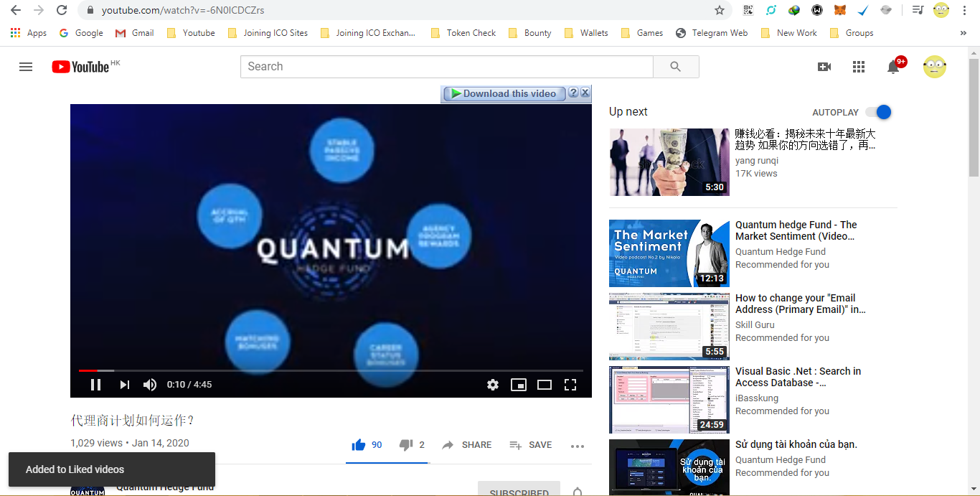Open the YouTube hamburger guide menu
Screen dimensions: 980x496
(x=26, y=67)
